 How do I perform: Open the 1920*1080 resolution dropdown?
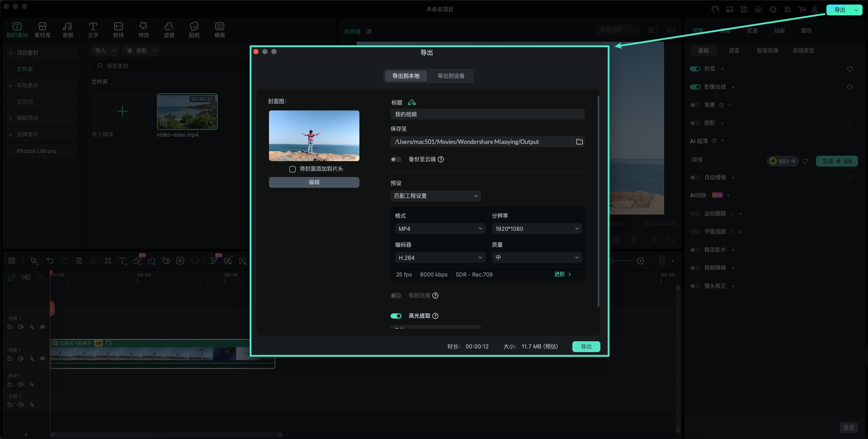(536, 229)
